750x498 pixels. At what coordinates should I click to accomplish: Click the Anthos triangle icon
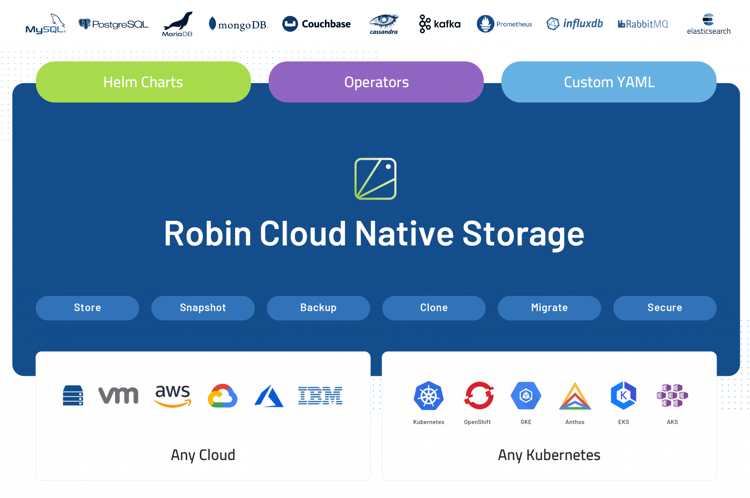click(x=575, y=396)
